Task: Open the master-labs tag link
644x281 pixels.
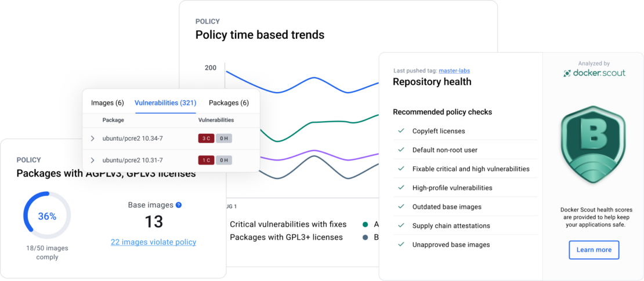Action: pos(454,71)
